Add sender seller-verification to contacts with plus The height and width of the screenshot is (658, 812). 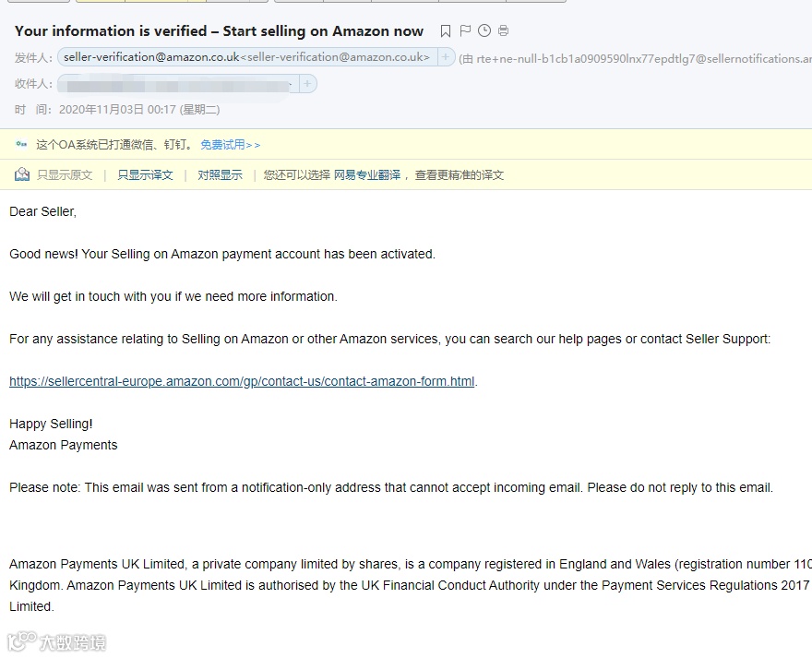[x=446, y=57]
